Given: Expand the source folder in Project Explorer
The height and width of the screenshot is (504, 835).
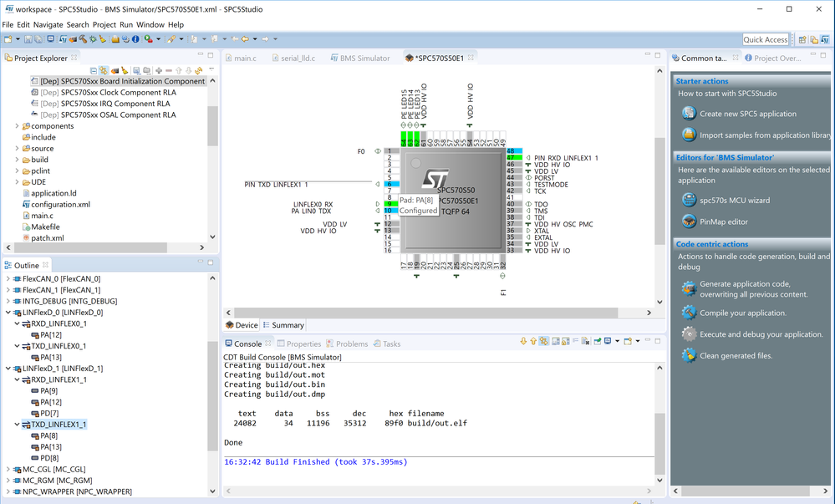Looking at the screenshot, I should pyautogui.click(x=17, y=149).
